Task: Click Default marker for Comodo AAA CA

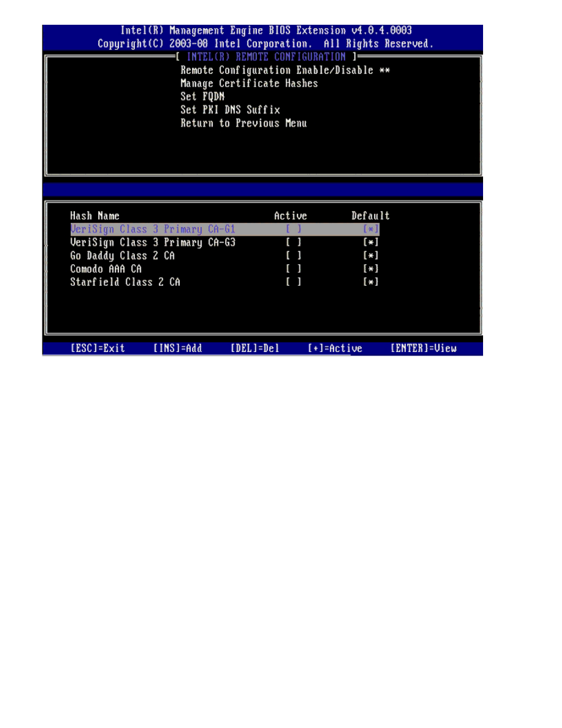Action: [371, 269]
